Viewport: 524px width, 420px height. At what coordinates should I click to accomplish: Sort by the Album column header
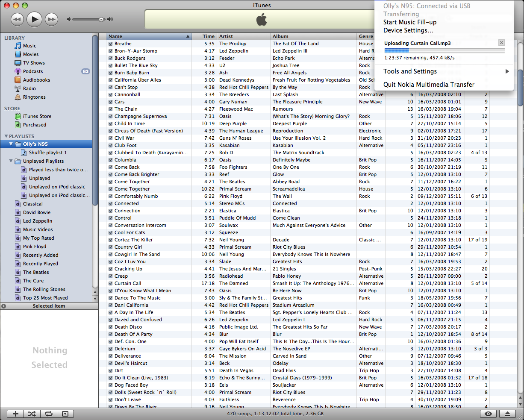pyautogui.click(x=314, y=36)
